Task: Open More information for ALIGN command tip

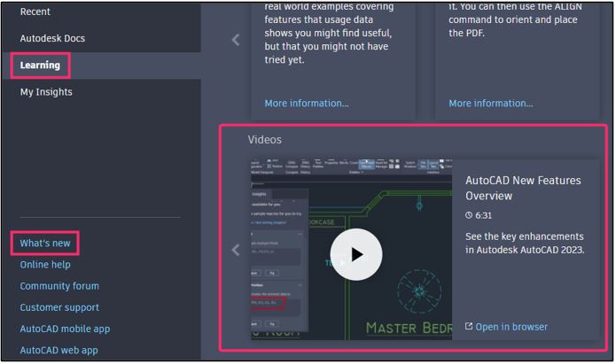Action: pyautogui.click(x=491, y=104)
